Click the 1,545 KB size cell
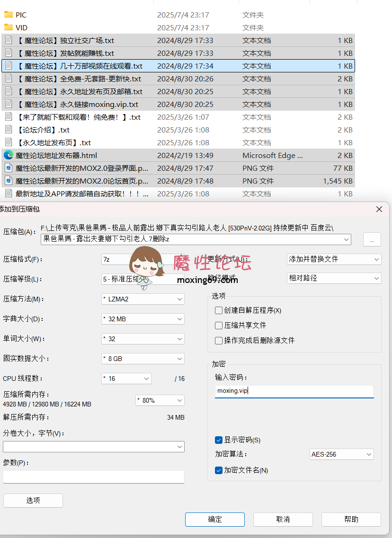392x538 pixels. 338,181
